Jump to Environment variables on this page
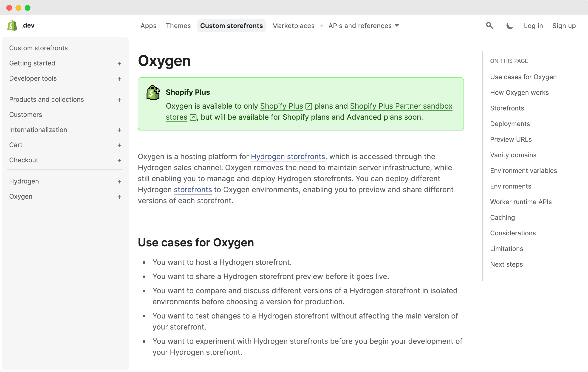 click(x=523, y=171)
